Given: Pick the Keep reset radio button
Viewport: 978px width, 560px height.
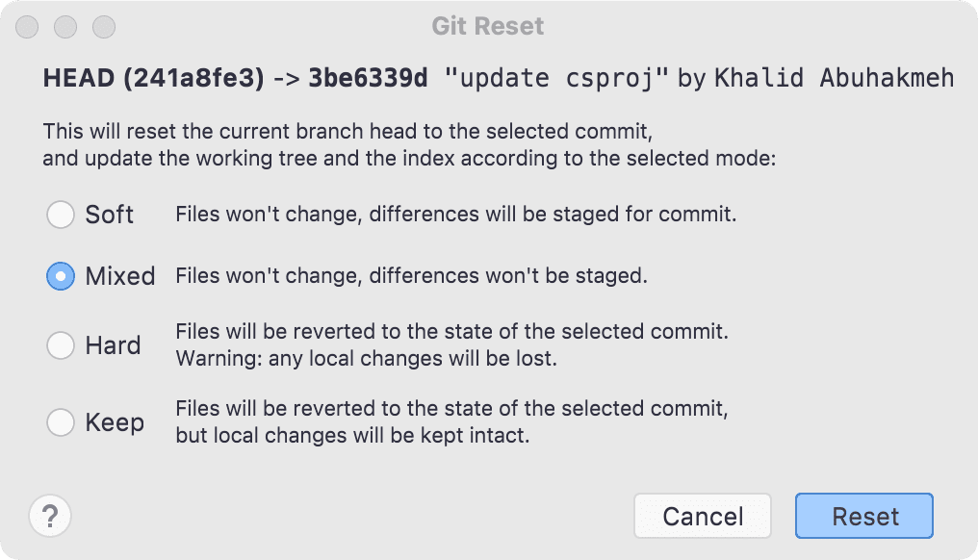Looking at the screenshot, I should 61,422.
